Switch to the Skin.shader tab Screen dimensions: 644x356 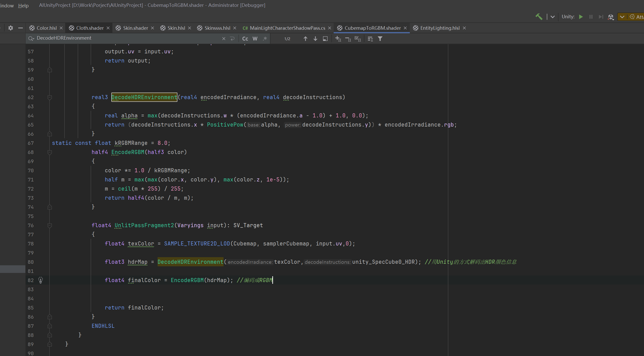(136, 28)
